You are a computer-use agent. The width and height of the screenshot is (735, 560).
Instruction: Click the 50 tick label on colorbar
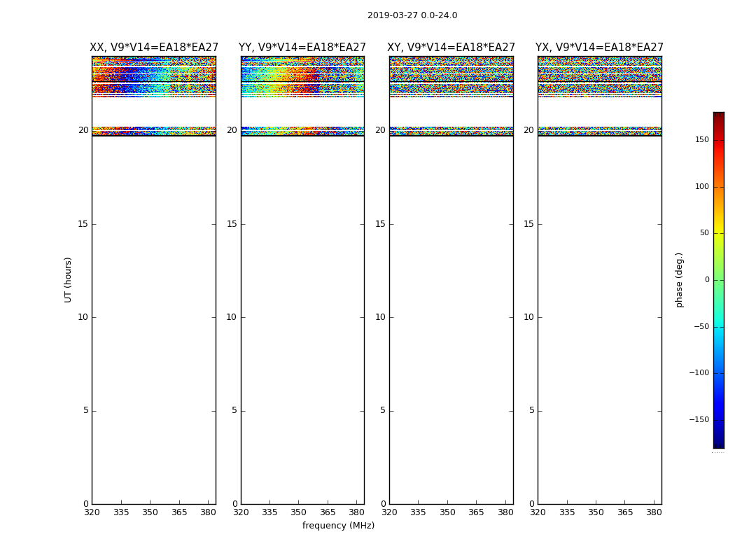click(704, 233)
